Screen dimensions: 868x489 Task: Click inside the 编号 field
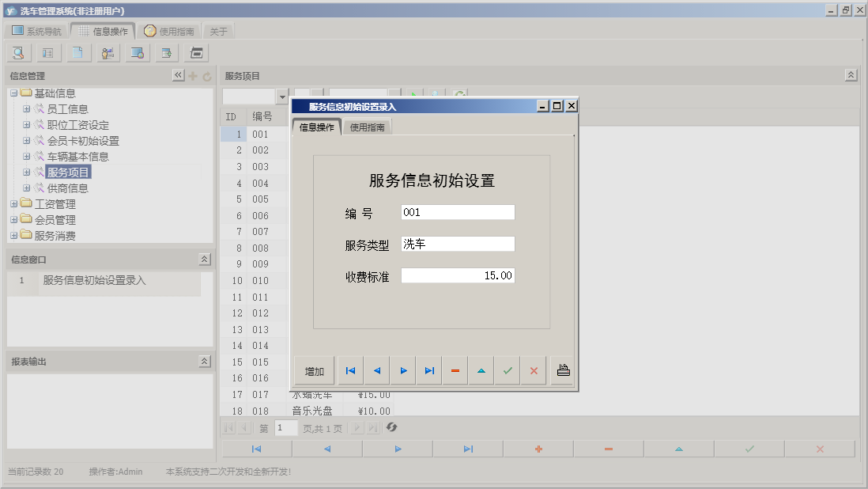[x=458, y=212]
